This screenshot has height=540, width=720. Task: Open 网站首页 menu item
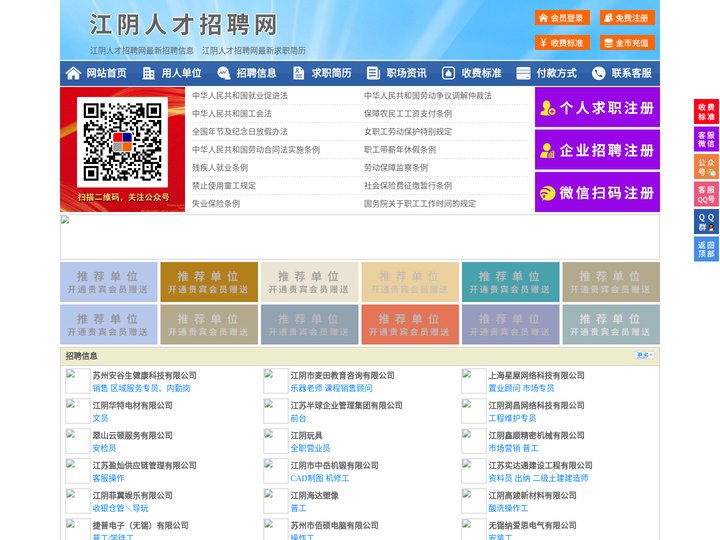[107, 73]
